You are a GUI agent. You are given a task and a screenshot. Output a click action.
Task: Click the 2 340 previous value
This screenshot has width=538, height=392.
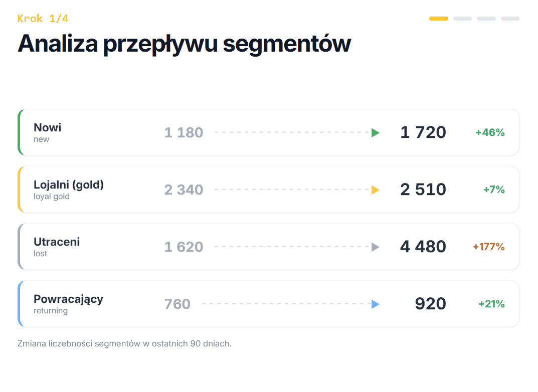click(x=184, y=189)
